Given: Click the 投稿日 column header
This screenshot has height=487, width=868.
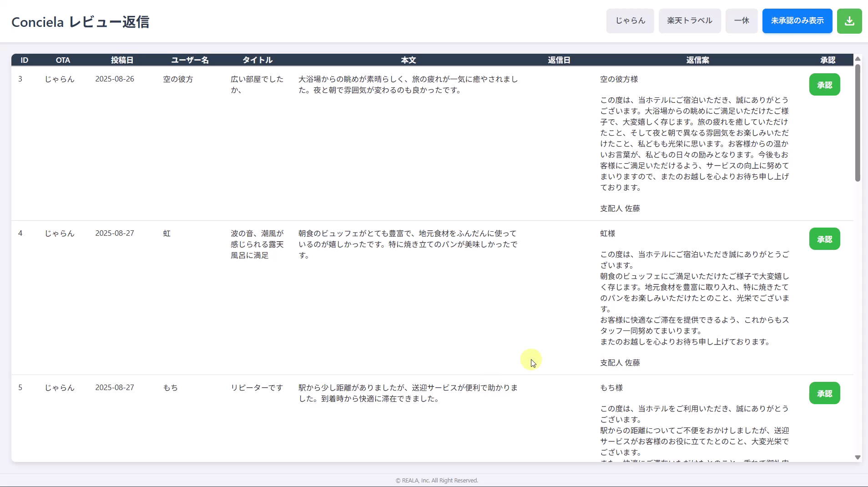Looking at the screenshot, I should [x=122, y=60].
